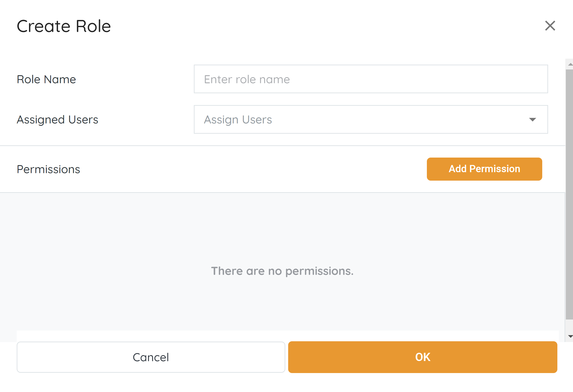Close the Create Role dialog
Image resolution: width=573 pixels, height=392 pixels.
(550, 26)
